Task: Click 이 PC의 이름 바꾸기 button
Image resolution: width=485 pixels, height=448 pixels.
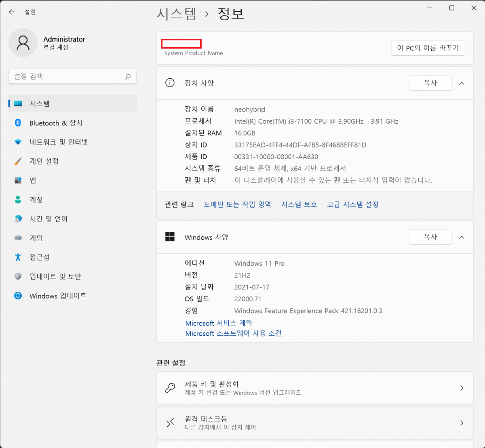Action: pyautogui.click(x=428, y=48)
